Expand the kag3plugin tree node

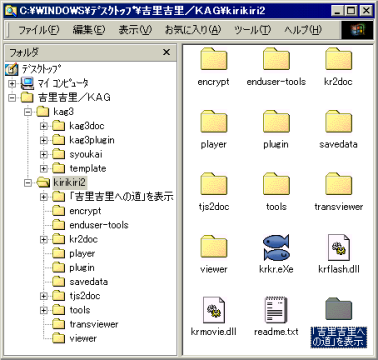click(44, 140)
